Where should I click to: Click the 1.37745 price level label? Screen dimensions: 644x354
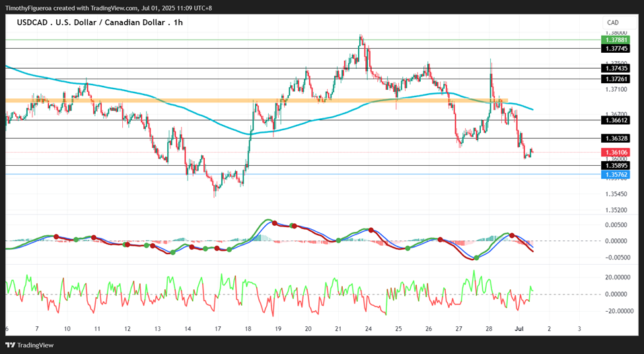point(615,48)
